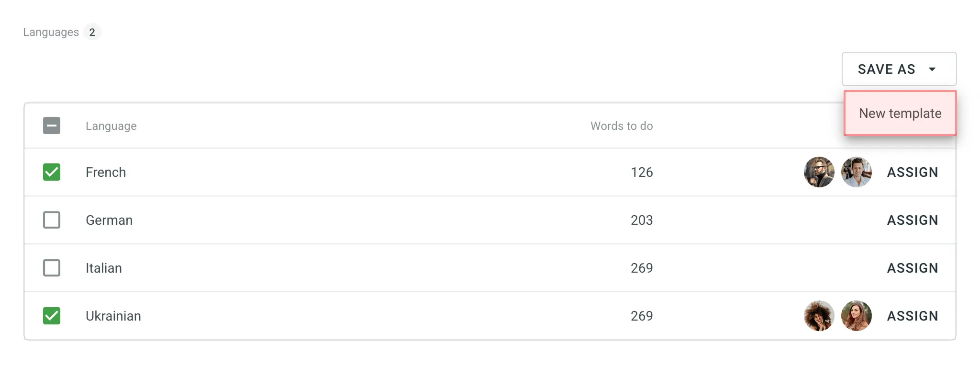This screenshot has height=368, width=980.
Task: Assign a translator to French
Action: tap(912, 172)
